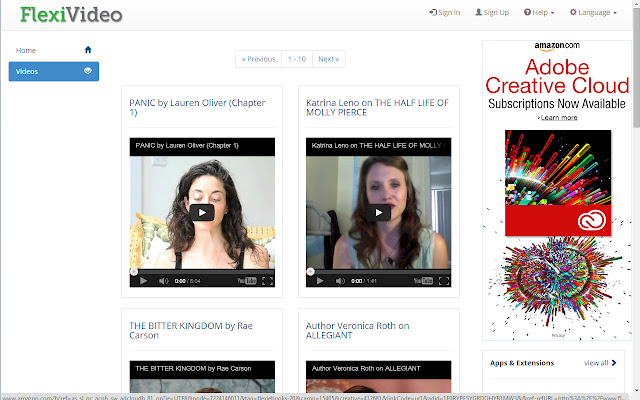
Task: Enter fullscreen on the Katrina Leno video
Action: point(444,281)
